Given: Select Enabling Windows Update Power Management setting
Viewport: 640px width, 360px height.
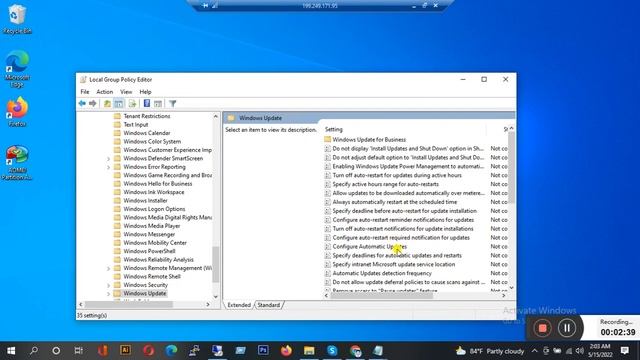Looking at the screenshot, I should click(408, 166).
